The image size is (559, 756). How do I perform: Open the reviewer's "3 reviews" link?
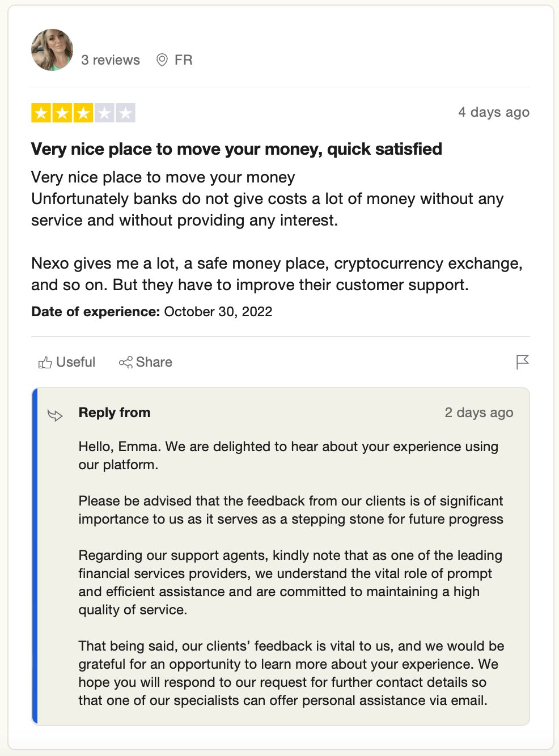[x=110, y=60]
